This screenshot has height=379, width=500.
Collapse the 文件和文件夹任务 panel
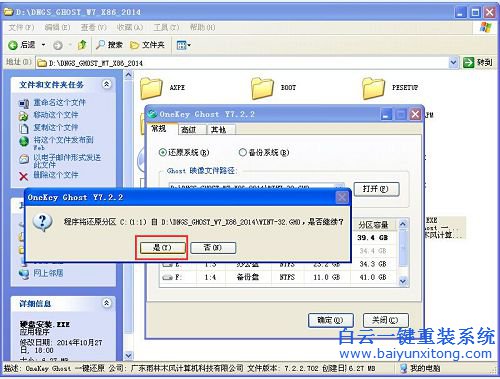tap(106, 84)
